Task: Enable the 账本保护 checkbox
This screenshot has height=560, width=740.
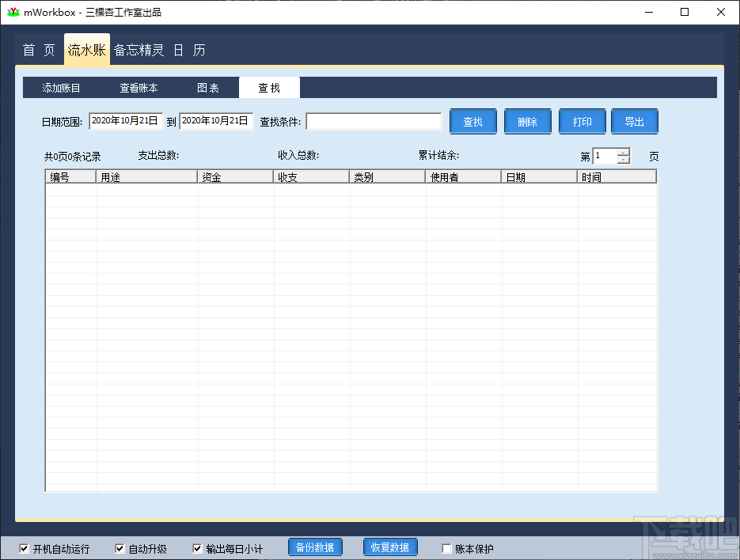Action: [x=446, y=547]
